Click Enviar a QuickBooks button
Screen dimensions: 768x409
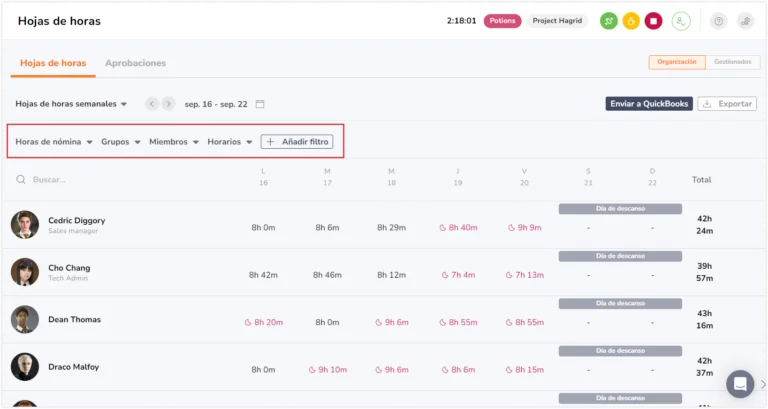pos(649,104)
